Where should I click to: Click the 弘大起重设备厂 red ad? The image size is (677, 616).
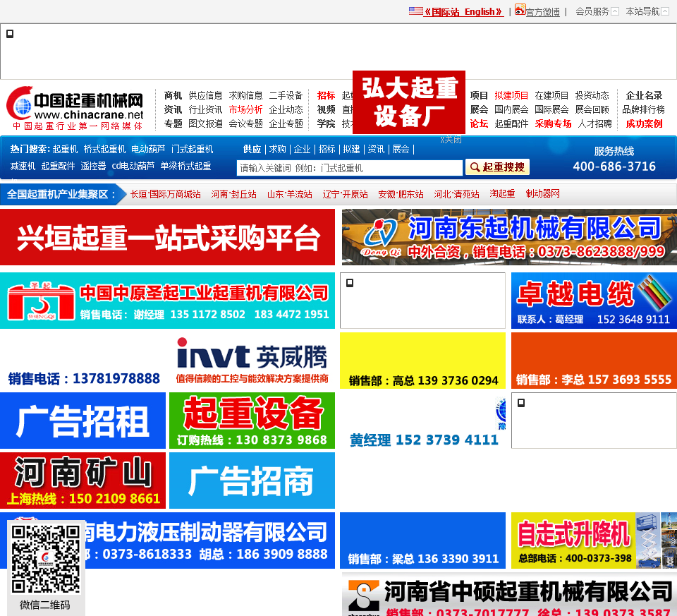pos(409,102)
